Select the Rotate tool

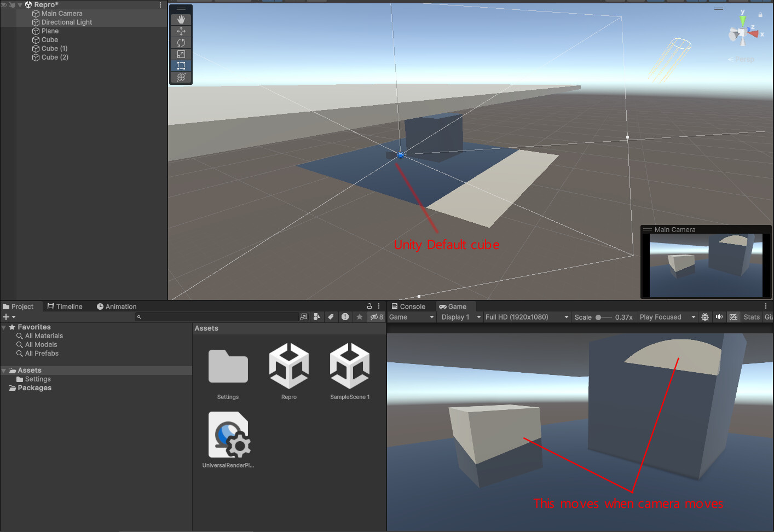[x=181, y=43]
